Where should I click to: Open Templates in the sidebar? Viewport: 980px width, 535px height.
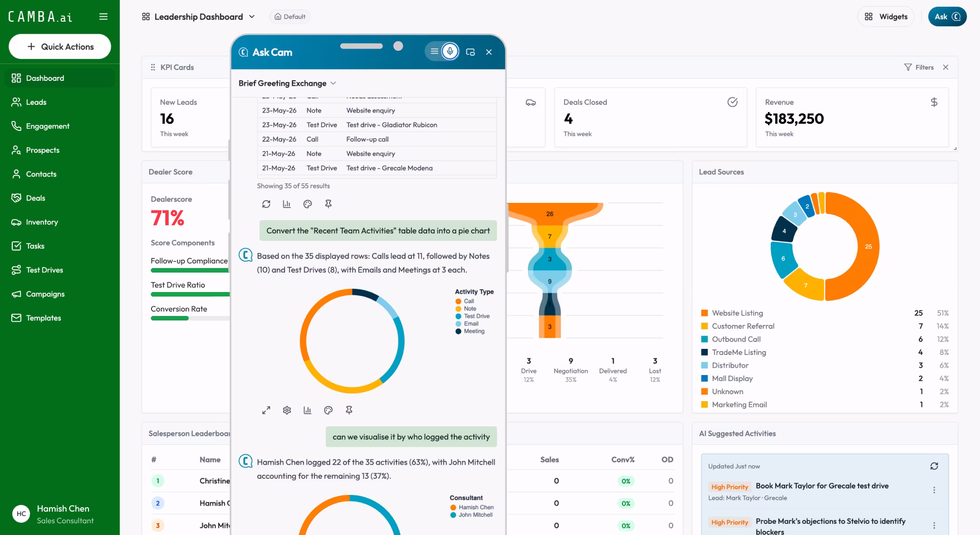point(60,318)
